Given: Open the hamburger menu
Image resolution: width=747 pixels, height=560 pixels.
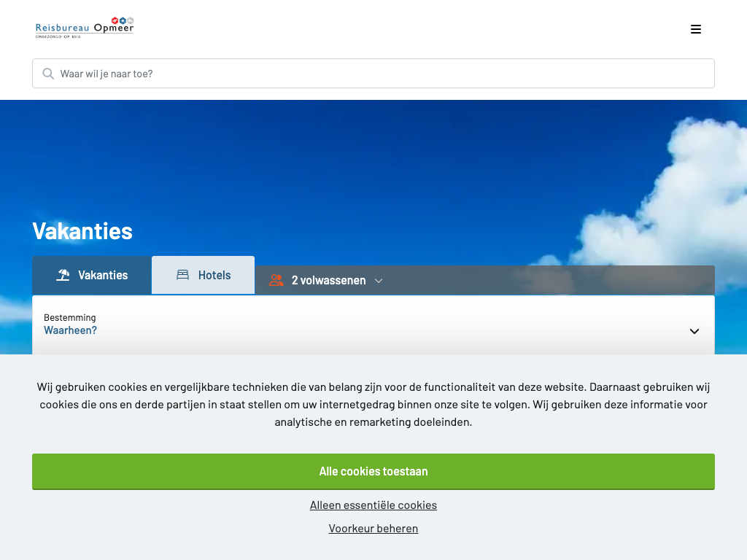Looking at the screenshot, I should pos(695,29).
